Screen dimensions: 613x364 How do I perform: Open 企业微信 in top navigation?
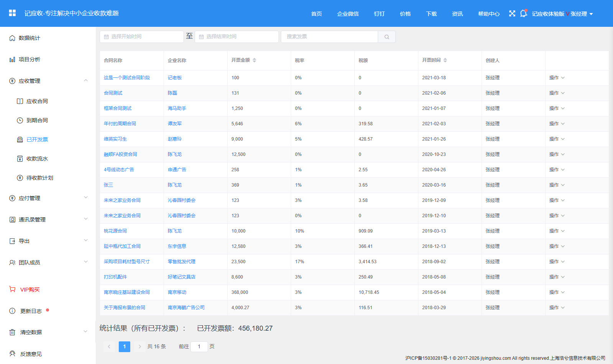pyautogui.click(x=348, y=14)
